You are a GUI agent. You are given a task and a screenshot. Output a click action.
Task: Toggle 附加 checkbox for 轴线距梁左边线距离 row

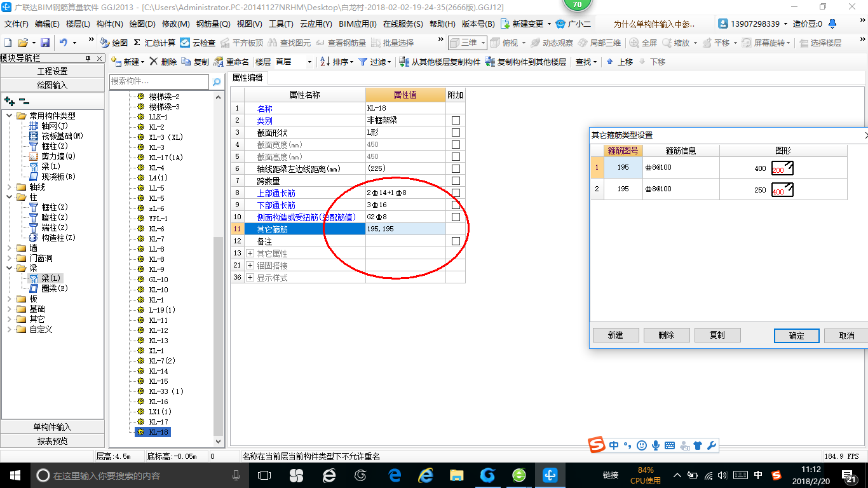pos(456,168)
